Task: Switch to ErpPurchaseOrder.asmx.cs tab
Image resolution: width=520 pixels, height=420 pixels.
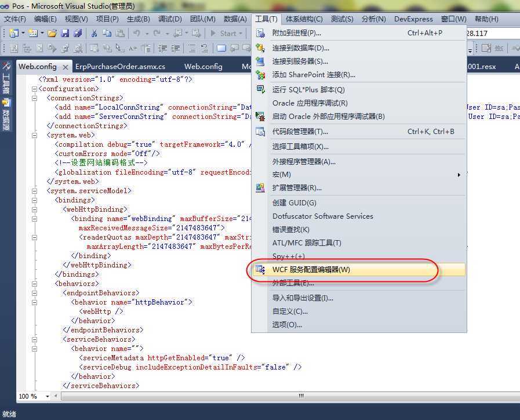Action: (x=121, y=67)
